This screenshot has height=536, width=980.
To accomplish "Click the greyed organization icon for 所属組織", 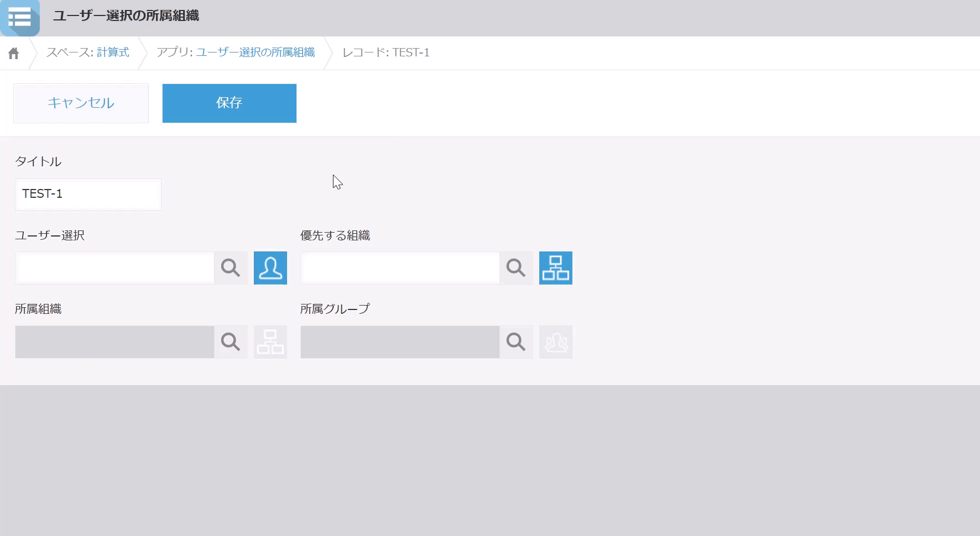I will (x=270, y=342).
